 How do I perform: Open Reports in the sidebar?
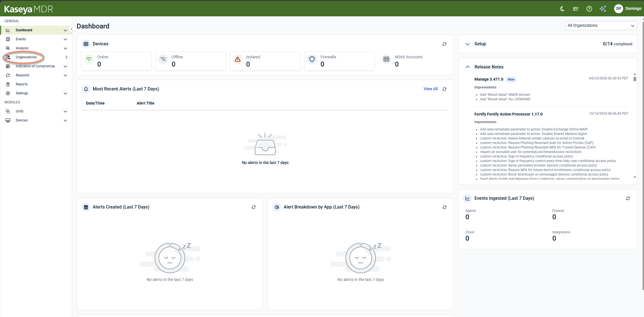coord(22,84)
